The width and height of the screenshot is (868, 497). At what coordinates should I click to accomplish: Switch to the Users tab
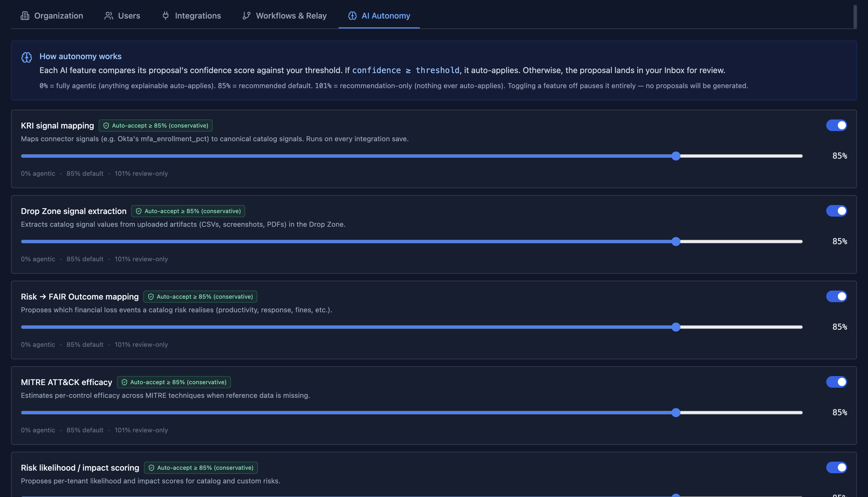122,16
